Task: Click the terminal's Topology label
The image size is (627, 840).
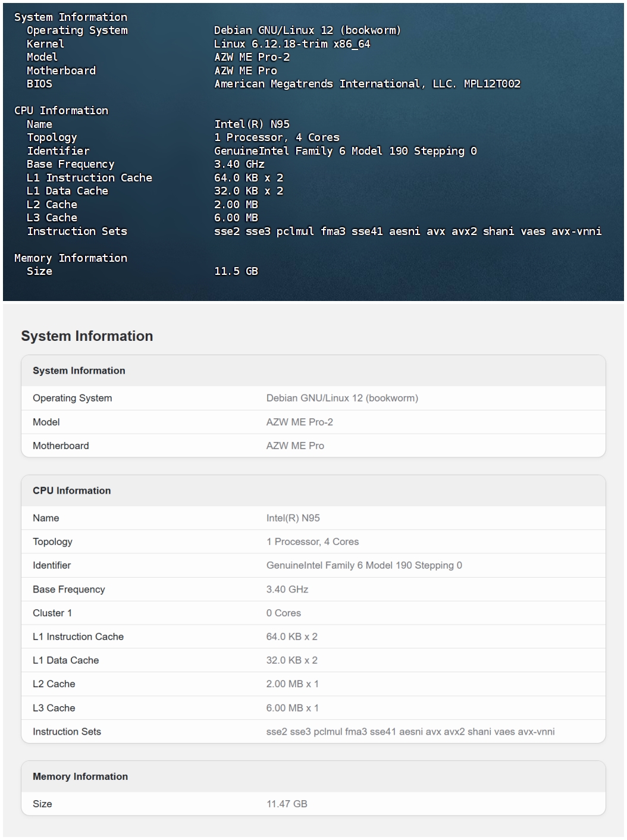Action: 52,137
